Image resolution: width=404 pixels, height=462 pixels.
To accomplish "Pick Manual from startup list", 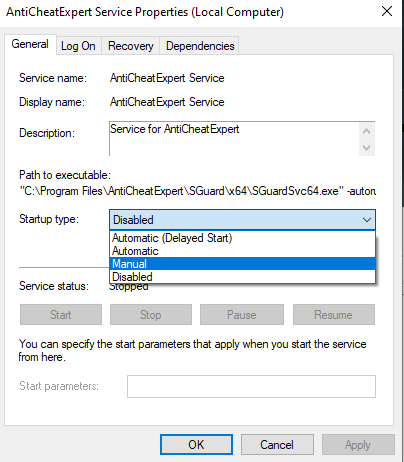I will pos(242,264).
